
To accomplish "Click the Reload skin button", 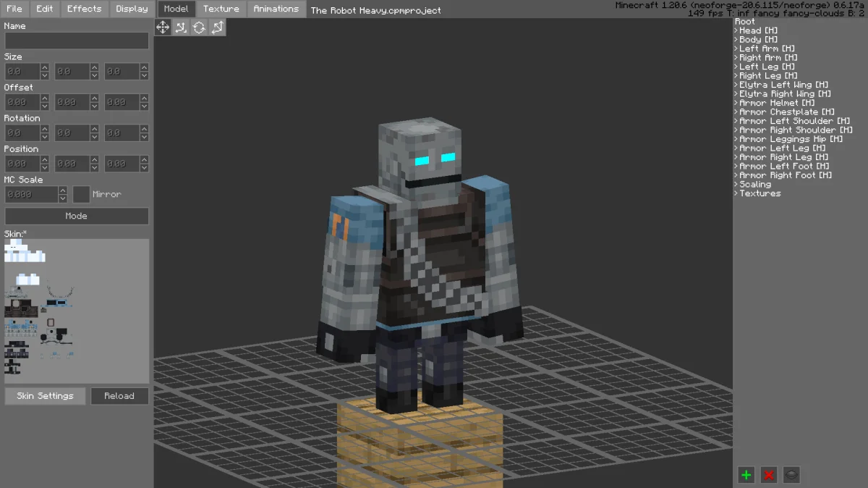I will [119, 396].
